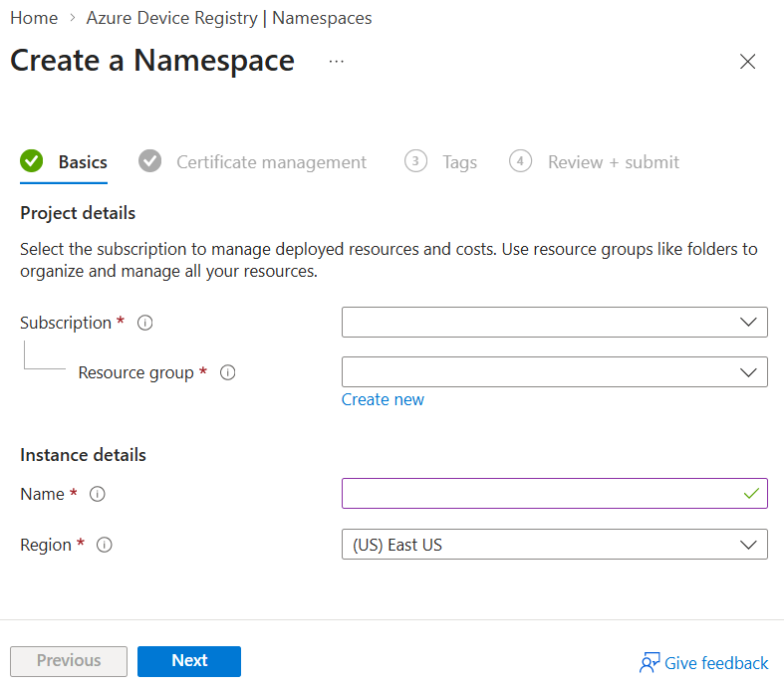The width and height of the screenshot is (784, 688).
Task: Go to the Certificate management tab
Action: [252, 162]
